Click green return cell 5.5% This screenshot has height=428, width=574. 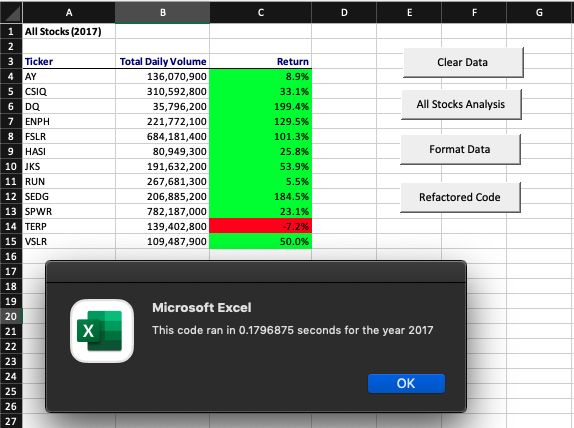click(x=261, y=182)
